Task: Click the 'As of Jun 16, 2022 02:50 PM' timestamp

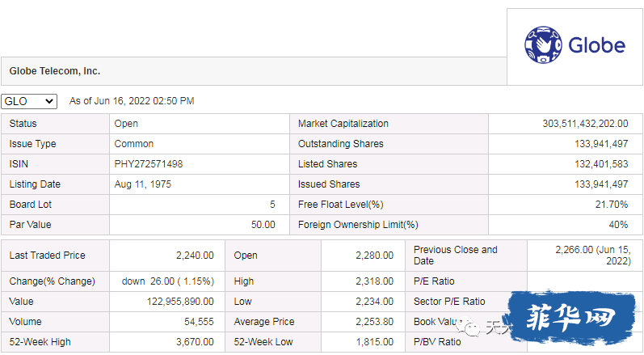Action: (132, 101)
